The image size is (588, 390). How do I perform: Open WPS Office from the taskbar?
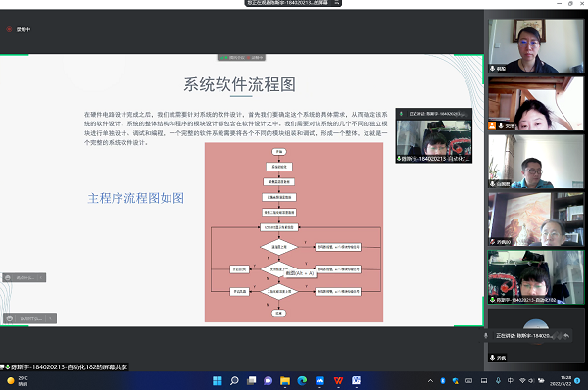point(338,381)
